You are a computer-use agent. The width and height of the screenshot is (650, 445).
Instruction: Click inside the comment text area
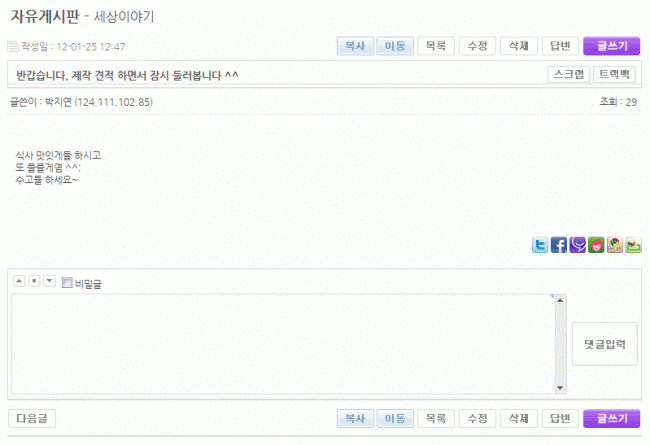[x=283, y=344]
